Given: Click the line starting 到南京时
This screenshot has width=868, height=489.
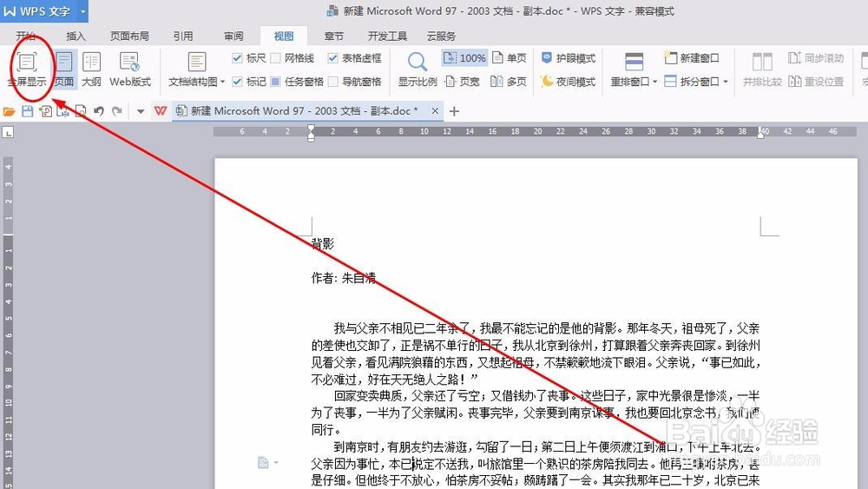Looking at the screenshot, I should 547,446.
